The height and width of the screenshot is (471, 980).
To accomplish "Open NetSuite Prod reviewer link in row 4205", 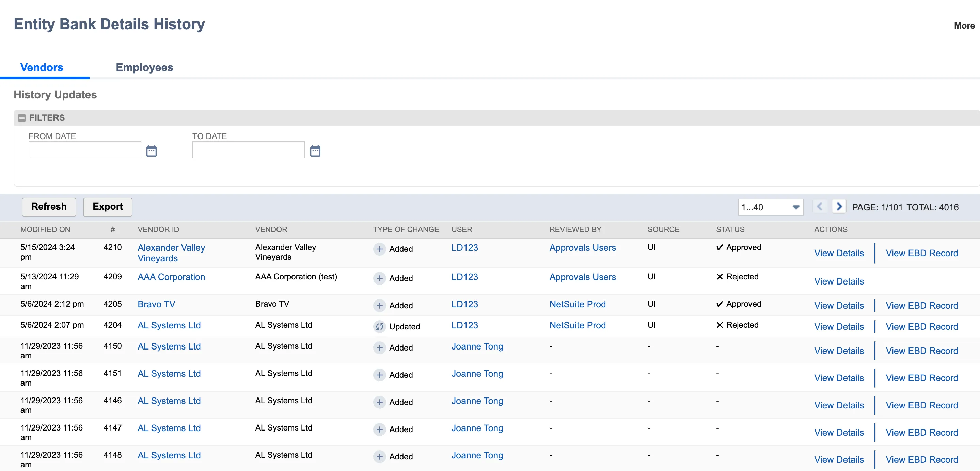I will click(x=578, y=304).
